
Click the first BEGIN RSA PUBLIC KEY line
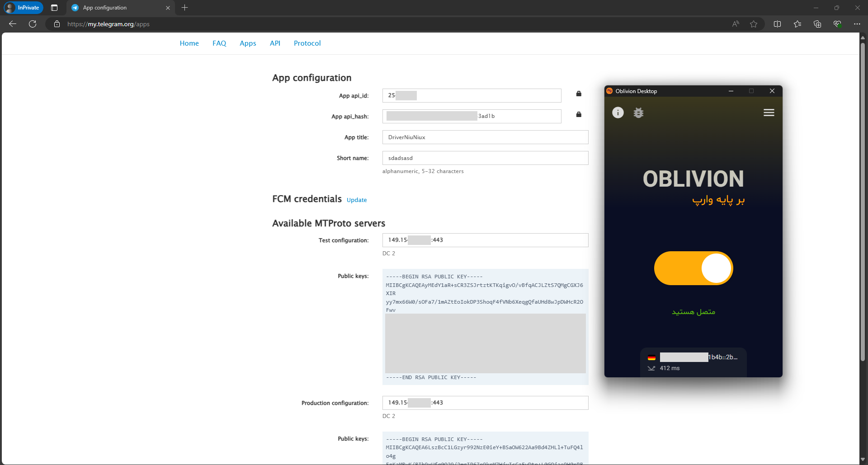coord(434,277)
